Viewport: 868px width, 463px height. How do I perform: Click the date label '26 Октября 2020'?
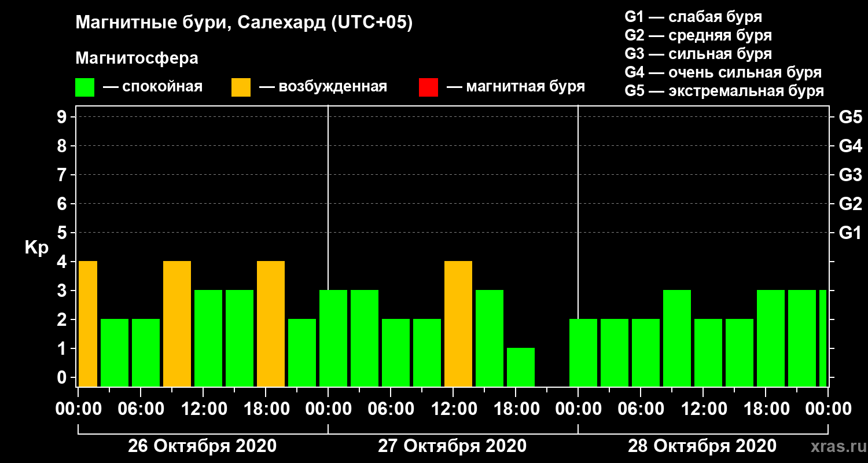(x=202, y=446)
